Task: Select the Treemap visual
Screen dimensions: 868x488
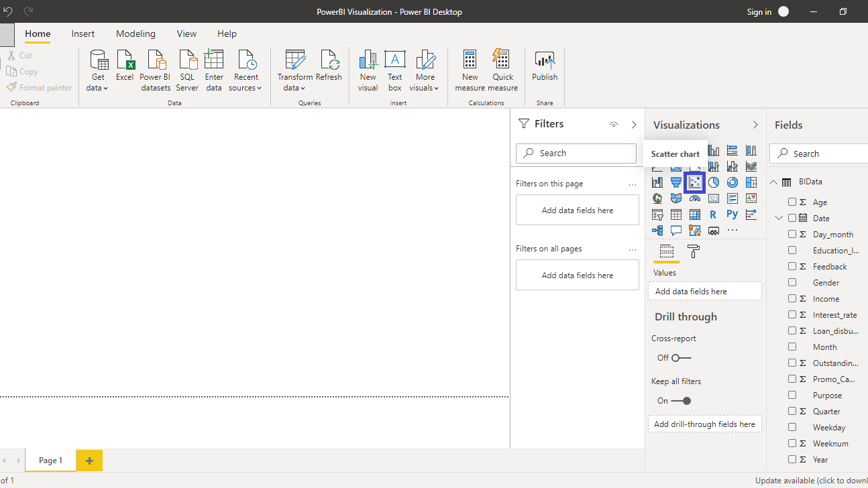Action: (x=751, y=182)
